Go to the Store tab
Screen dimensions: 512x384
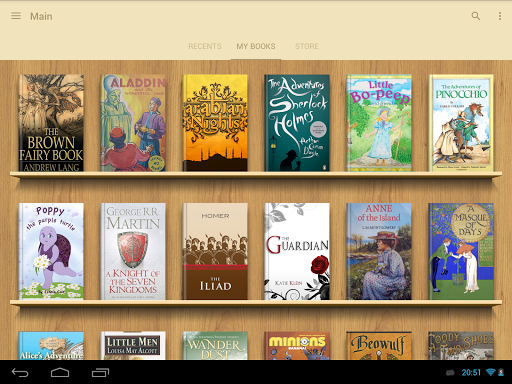307,46
